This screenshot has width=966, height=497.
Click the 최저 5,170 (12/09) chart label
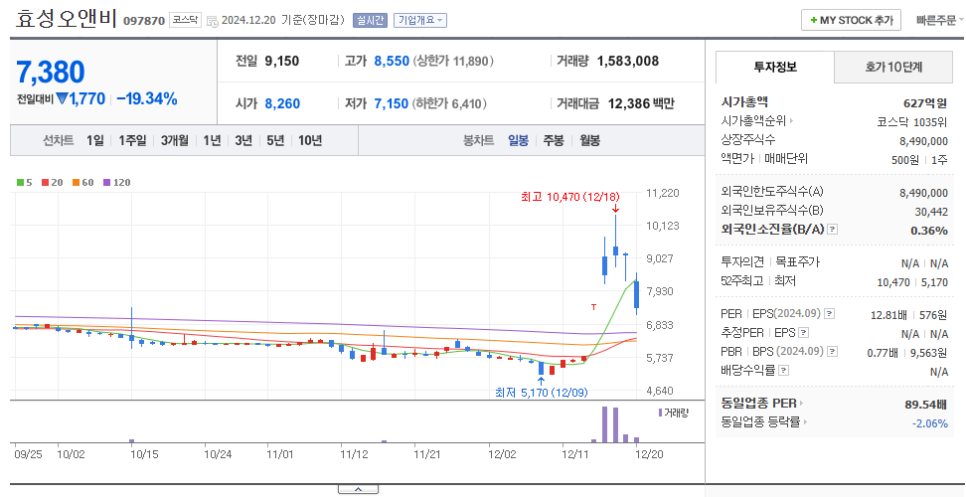click(542, 392)
